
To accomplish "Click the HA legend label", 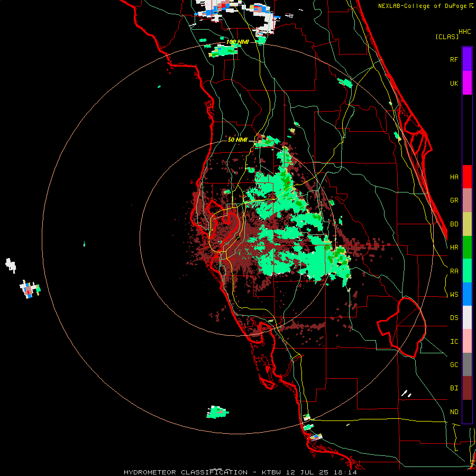I will tap(454, 177).
